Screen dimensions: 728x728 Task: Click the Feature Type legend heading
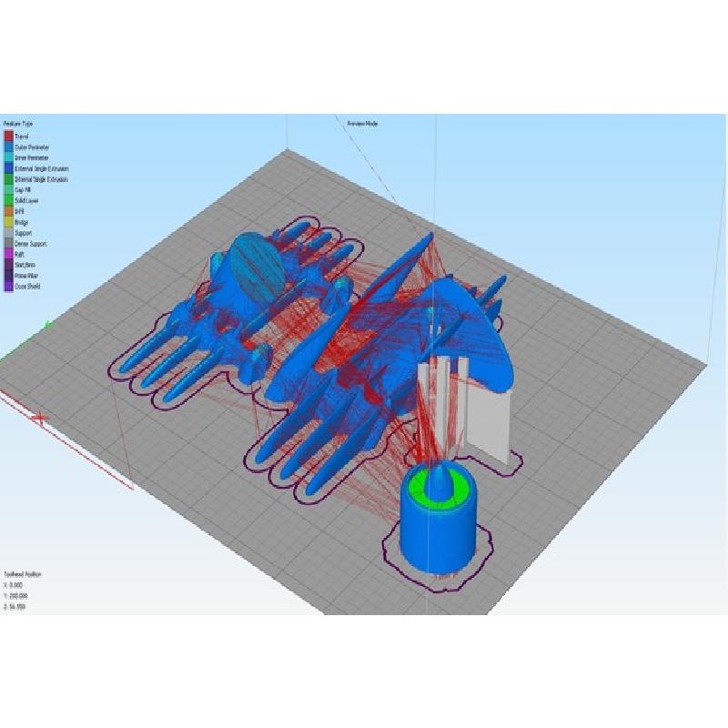click(x=18, y=124)
